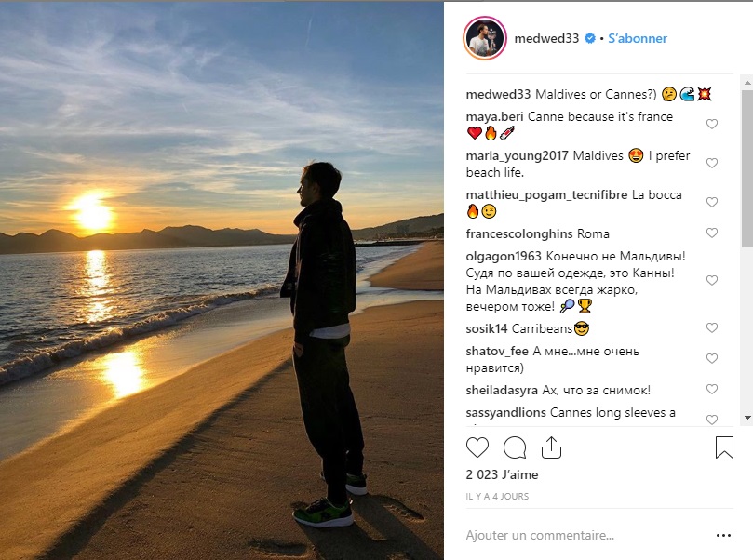View the 2 023 J'aime likes list
753x560 pixels.
502,474
